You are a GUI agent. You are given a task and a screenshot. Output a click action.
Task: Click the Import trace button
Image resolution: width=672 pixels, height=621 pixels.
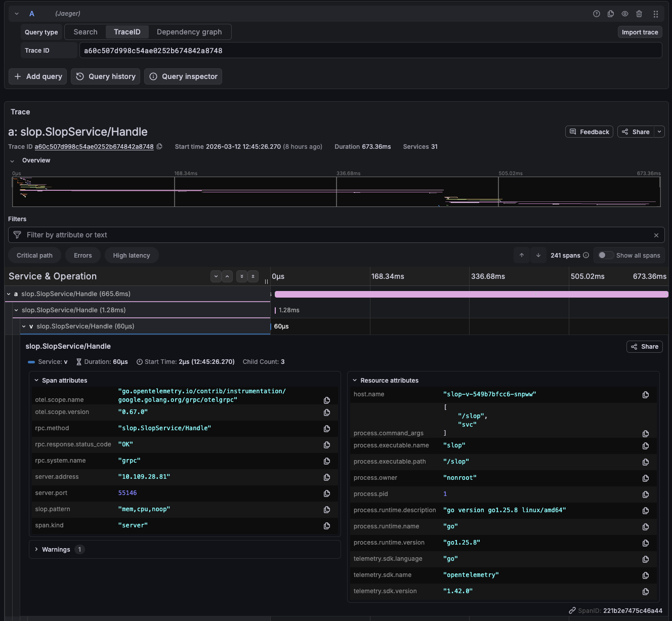pyautogui.click(x=640, y=32)
